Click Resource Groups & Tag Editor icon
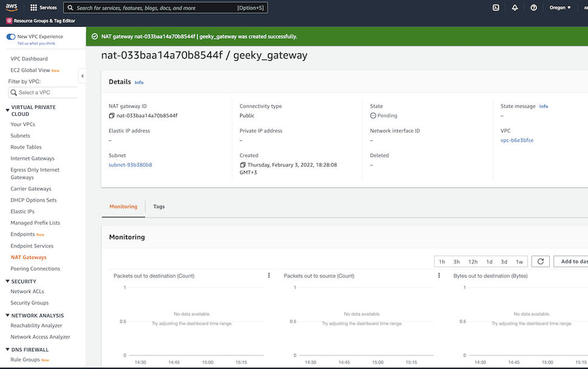588x369 pixels. click(x=9, y=21)
